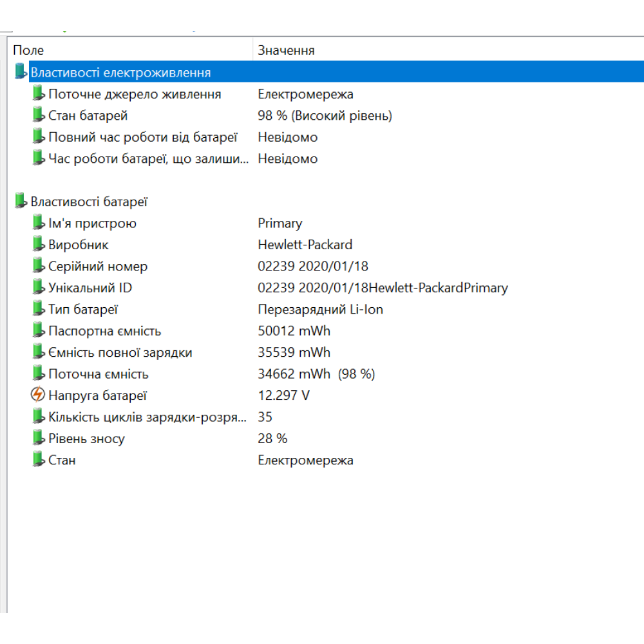The height and width of the screenshot is (644, 644).
Task: Click the battery icon beside Серійний номер
Action: [39, 266]
